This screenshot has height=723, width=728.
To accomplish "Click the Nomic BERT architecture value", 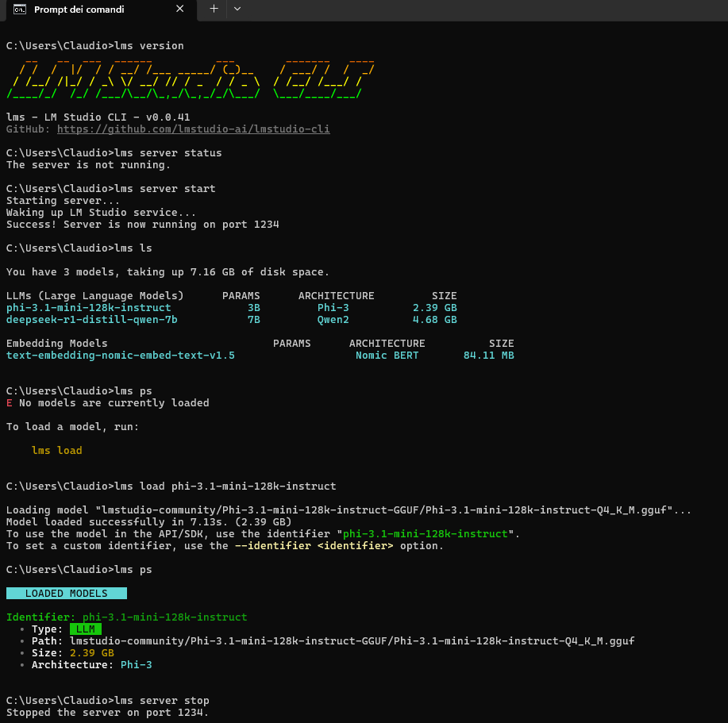I will [387, 356].
